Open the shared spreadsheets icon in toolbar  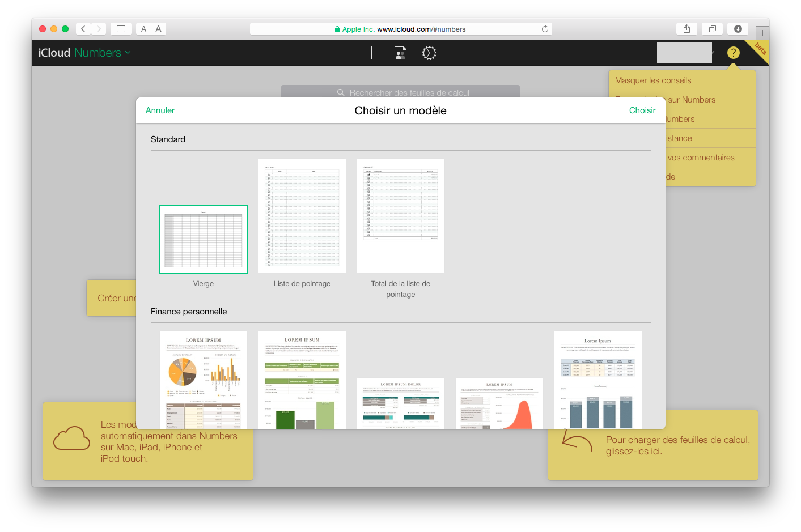(x=400, y=53)
